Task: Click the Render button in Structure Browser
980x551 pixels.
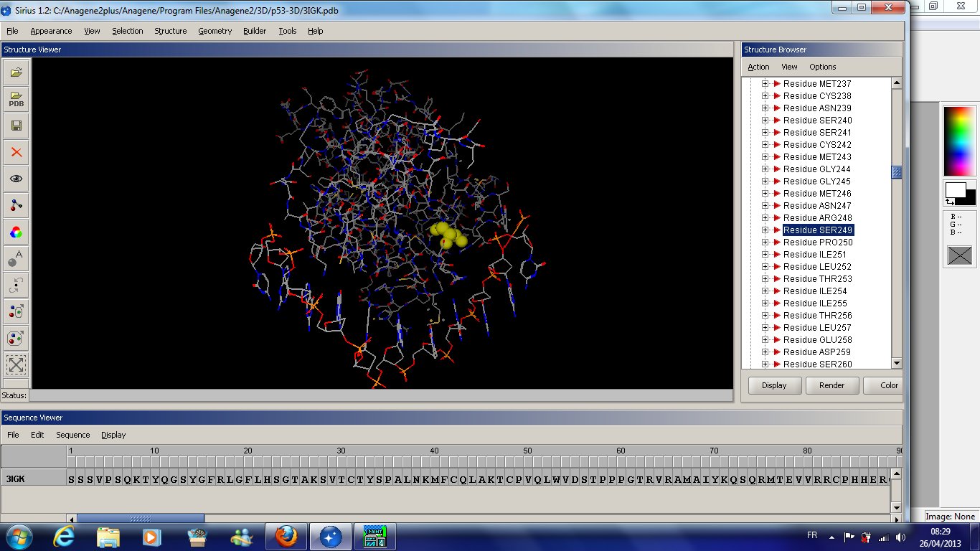Action: coord(831,385)
